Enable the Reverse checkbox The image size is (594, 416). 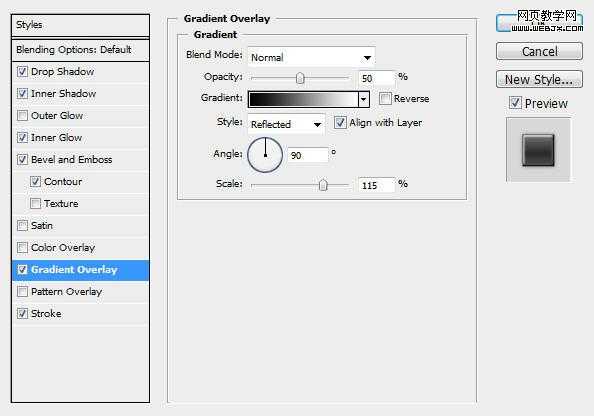(385, 99)
